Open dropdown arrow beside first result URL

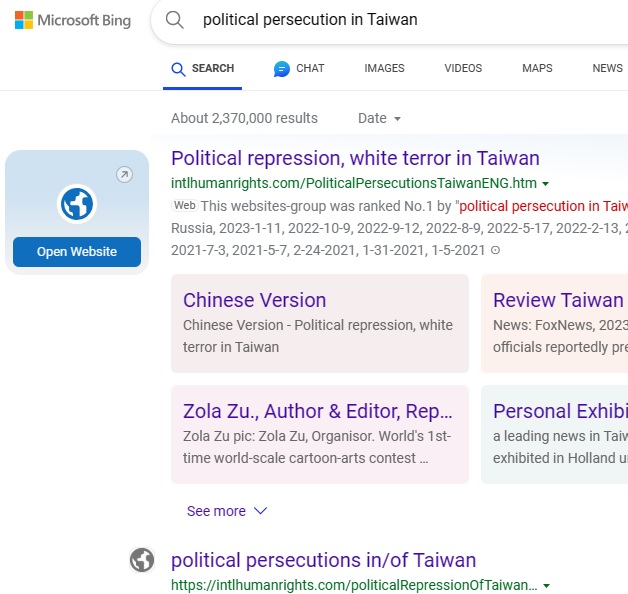click(546, 184)
